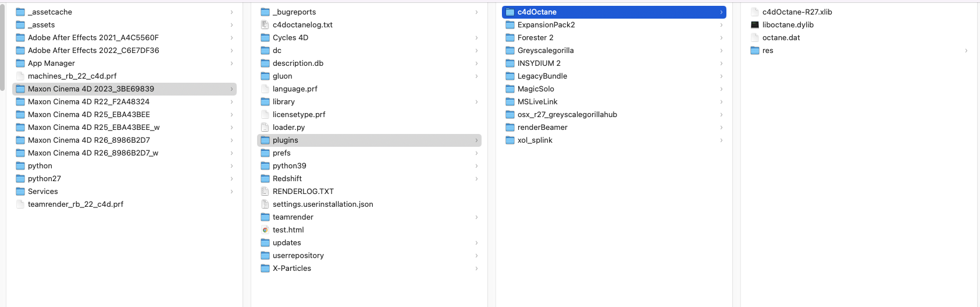This screenshot has width=980, height=307.
Task: Click the test.html Chrome icon
Action: coord(265,230)
